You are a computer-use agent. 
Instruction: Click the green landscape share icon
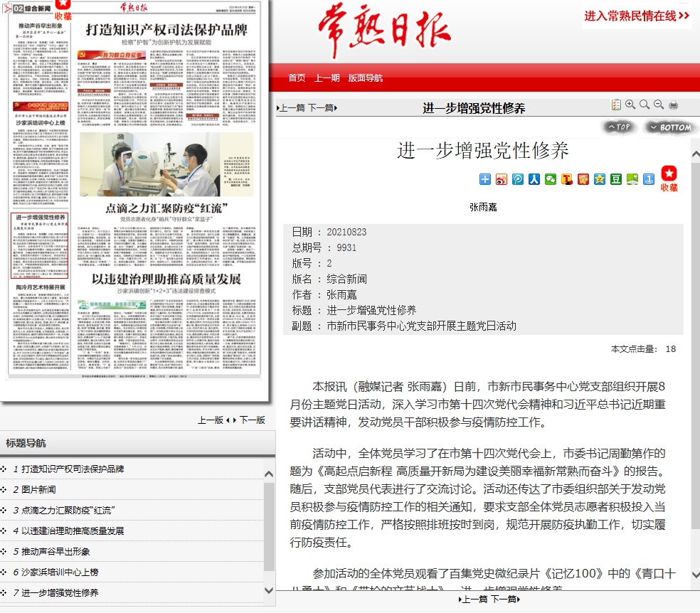pos(632,179)
